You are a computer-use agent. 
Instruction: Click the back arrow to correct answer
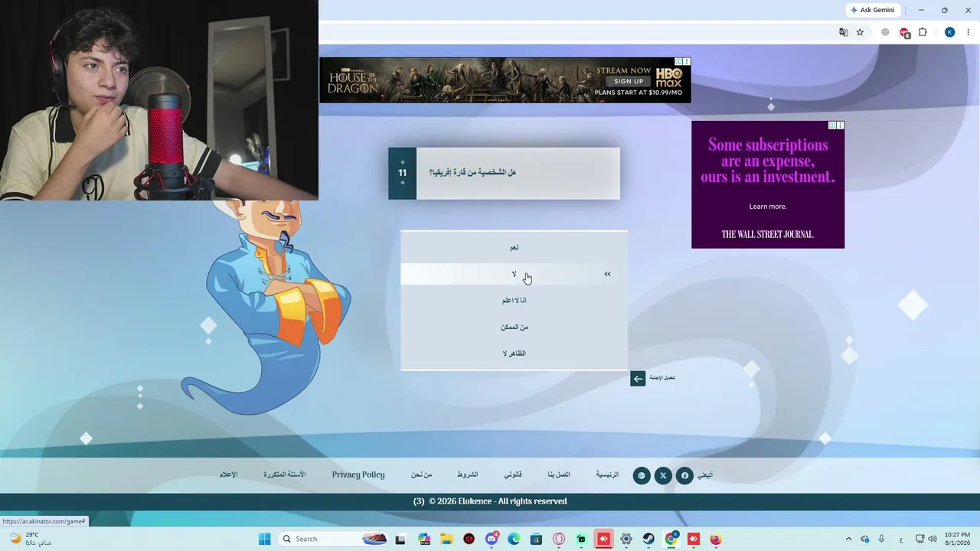pos(638,379)
